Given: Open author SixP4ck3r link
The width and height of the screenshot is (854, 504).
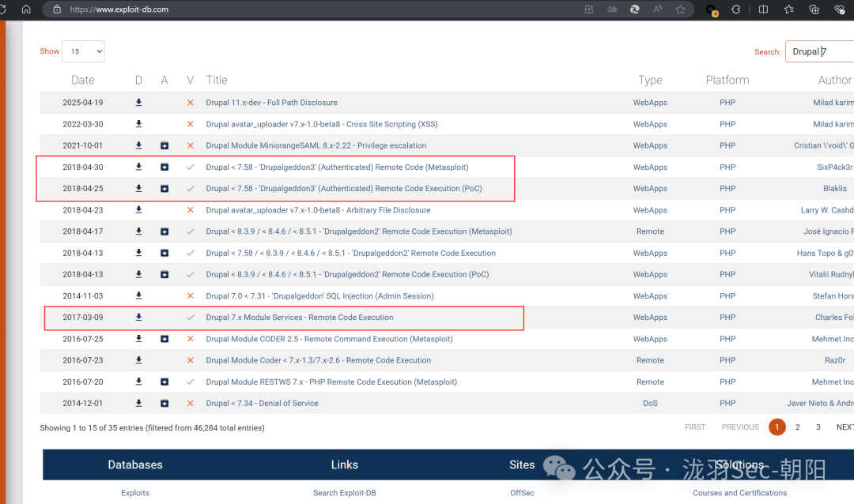Looking at the screenshot, I should coord(835,167).
